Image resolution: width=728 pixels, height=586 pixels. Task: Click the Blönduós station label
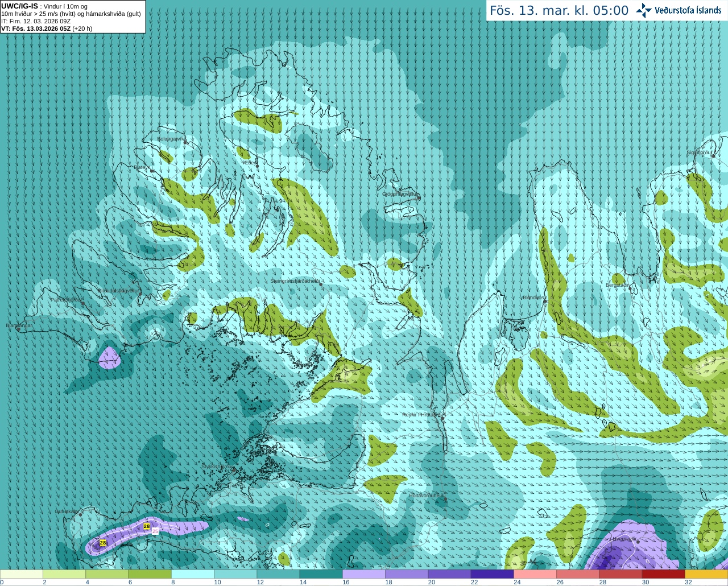point(533,298)
